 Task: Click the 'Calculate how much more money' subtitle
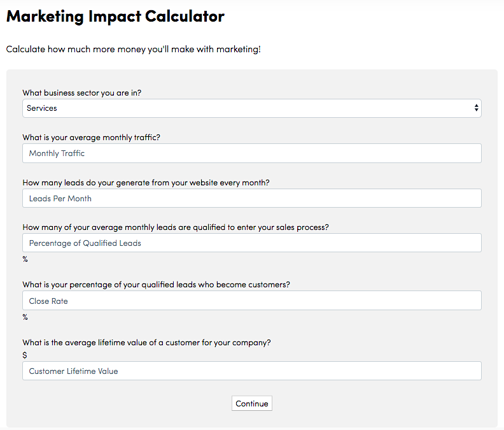(133, 49)
